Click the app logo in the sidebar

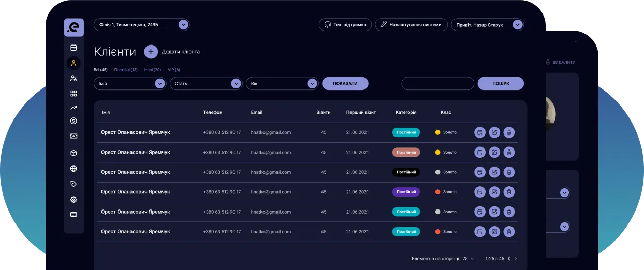(x=74, y=27)
